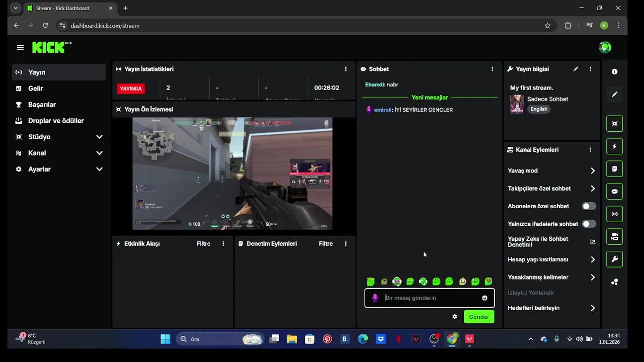Open Kanal Eylemleri three-dot menu
This screenshot has height=362, width=644.
coord(590,150)
